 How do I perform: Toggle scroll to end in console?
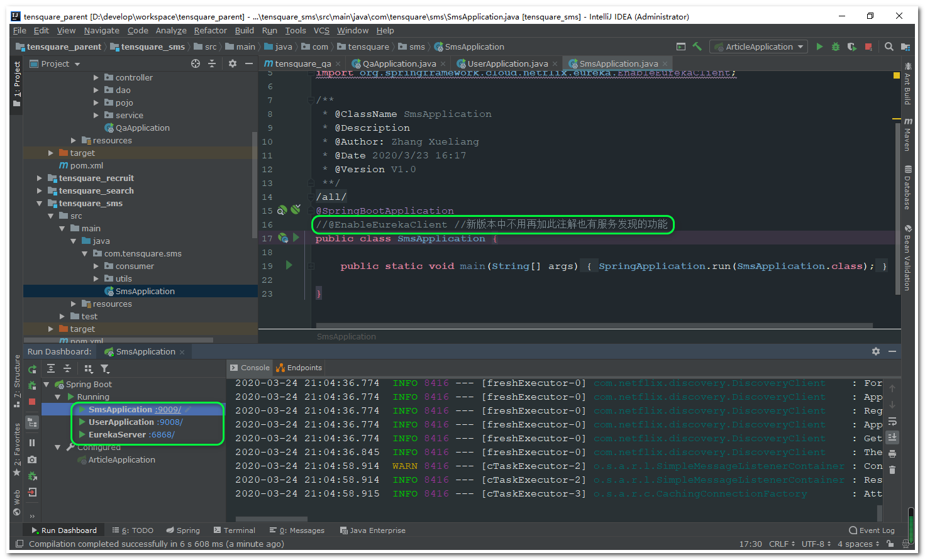(x=892, y=437)
